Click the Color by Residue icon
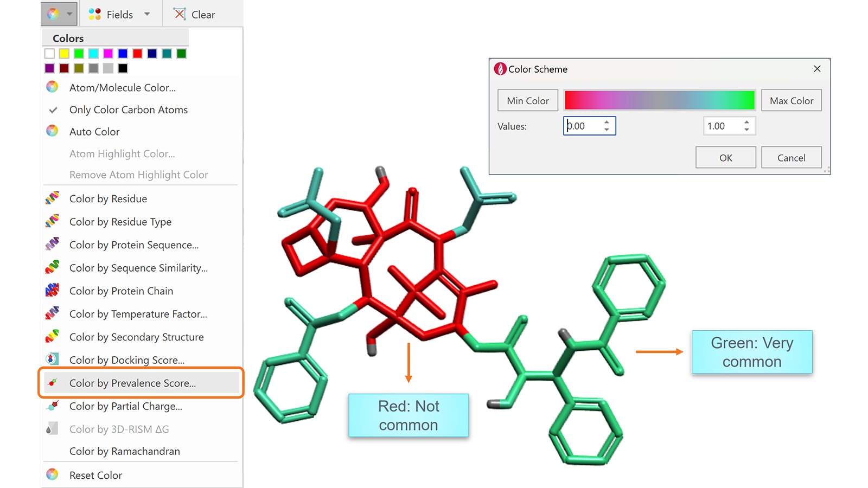 (52, 198)
